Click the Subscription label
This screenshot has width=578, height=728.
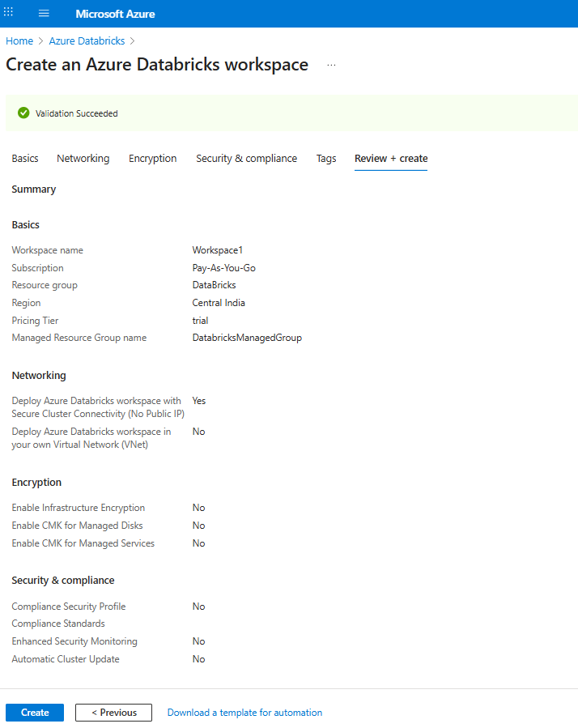point(37,268)
